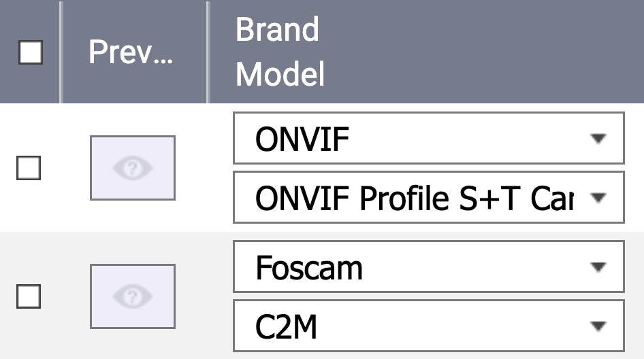Open the Foscam brand dropdown
This screenshot has height=359, width=644.
(x=408, y=267)
